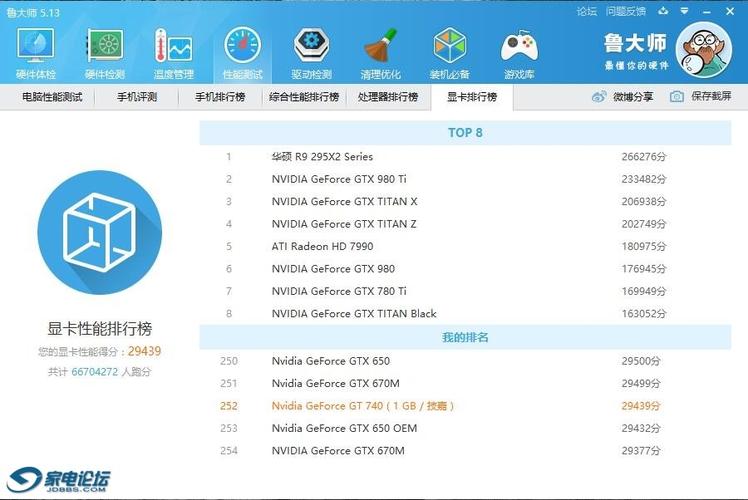Select row Nvidia GeForce GTX 650 OEM

click(x=465, y=428)
